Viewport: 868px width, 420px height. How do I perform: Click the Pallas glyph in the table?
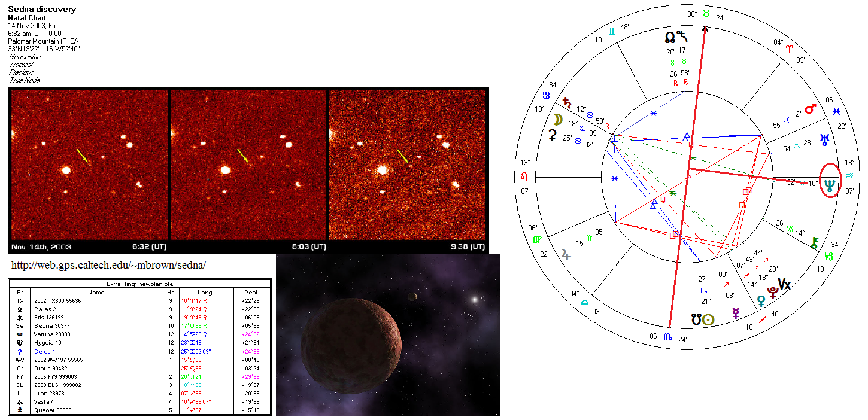20,309
